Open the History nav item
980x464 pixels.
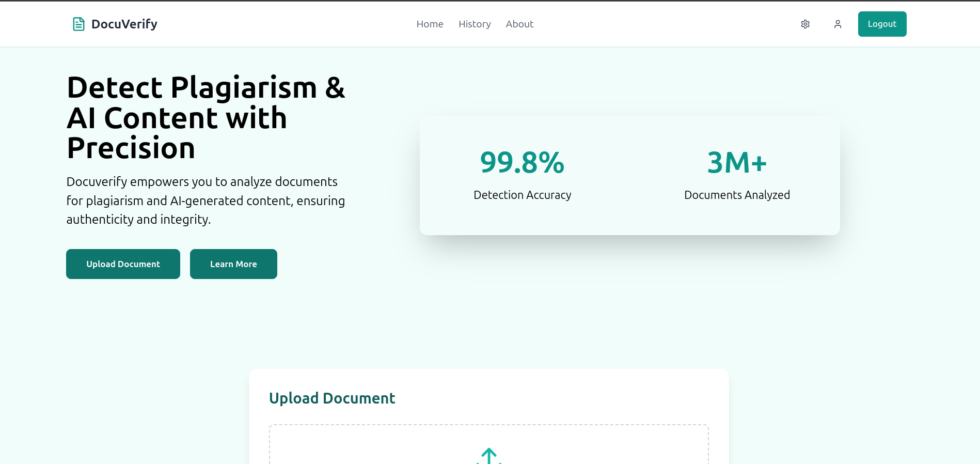pyautogui.click(x=475, y=24)
